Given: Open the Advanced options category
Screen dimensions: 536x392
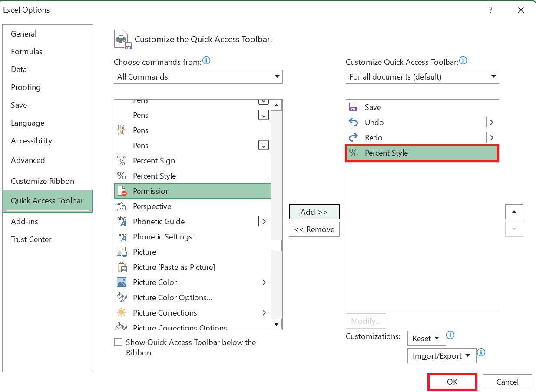Looking at the screenshot, I should click(x=47, y=160).
